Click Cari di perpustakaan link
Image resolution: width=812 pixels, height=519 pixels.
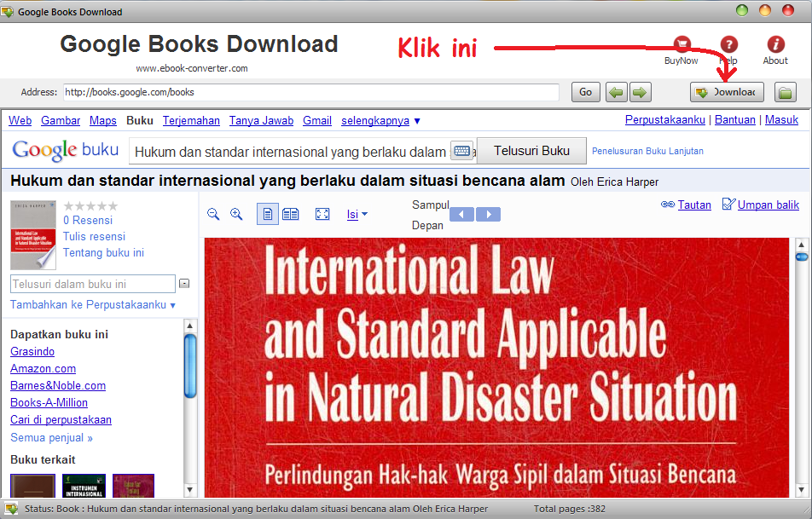[x=61, y=419]
